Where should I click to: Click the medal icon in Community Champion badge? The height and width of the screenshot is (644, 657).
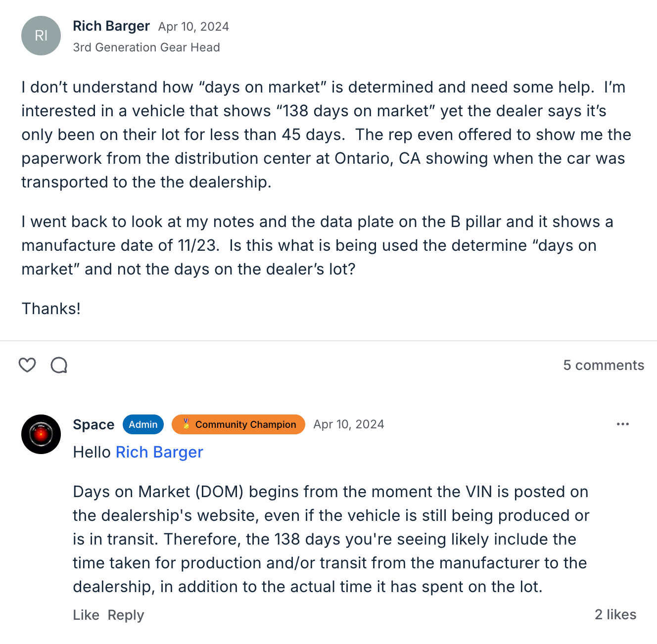[187, 424]
